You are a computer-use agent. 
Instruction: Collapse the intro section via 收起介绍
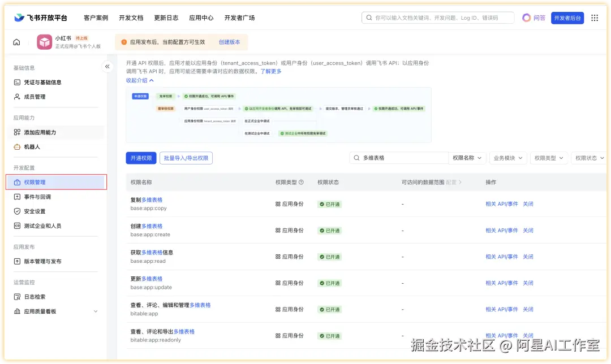coord(140,80)
